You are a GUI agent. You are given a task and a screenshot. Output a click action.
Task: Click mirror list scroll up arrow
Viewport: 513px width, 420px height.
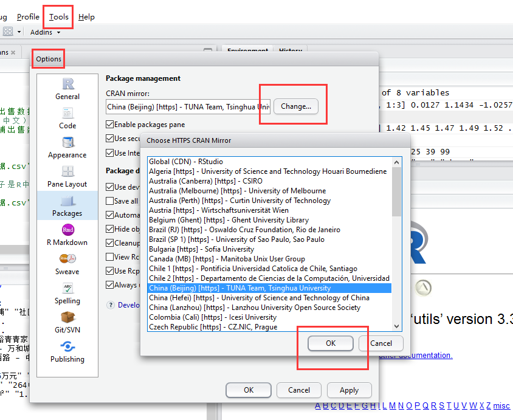pos(396,162)
